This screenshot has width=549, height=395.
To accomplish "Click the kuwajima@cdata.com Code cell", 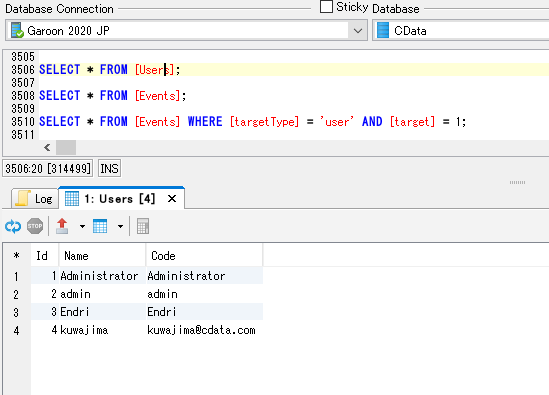I will pos(204,330).
